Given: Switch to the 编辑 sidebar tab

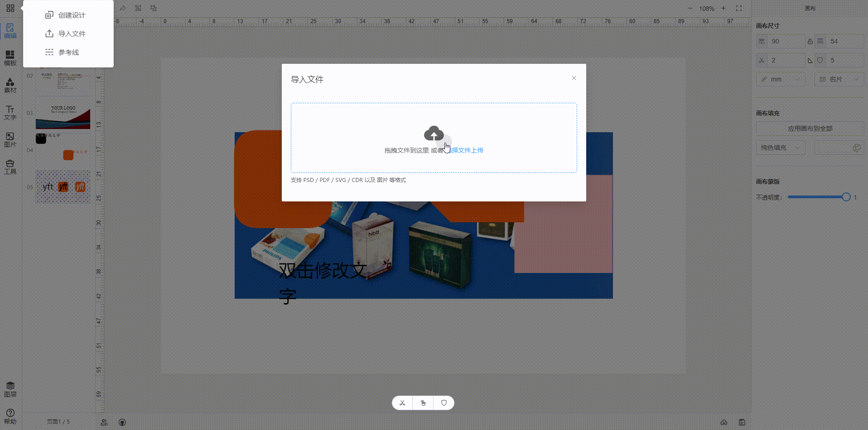Looking at the screenshot, I should pos(10,31).
